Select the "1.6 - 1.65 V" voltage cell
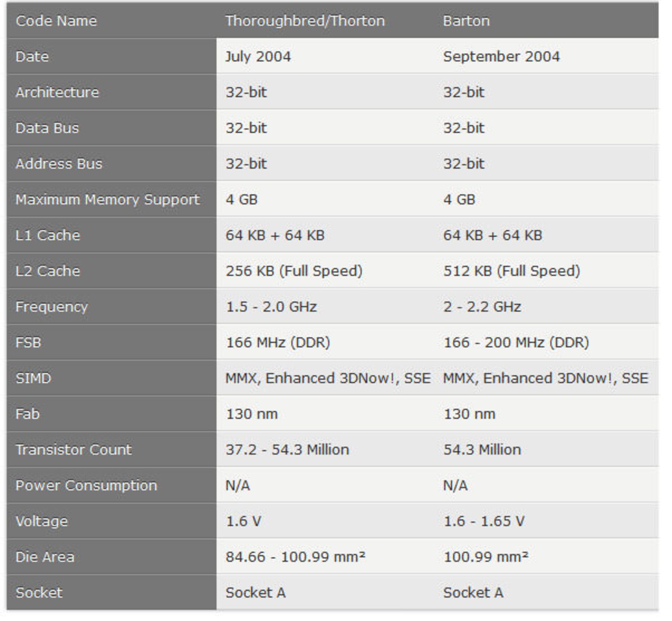 point(484,521)
